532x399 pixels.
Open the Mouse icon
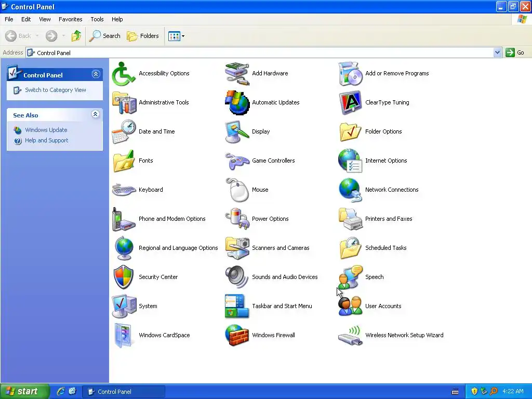click(x=237, y=190)
